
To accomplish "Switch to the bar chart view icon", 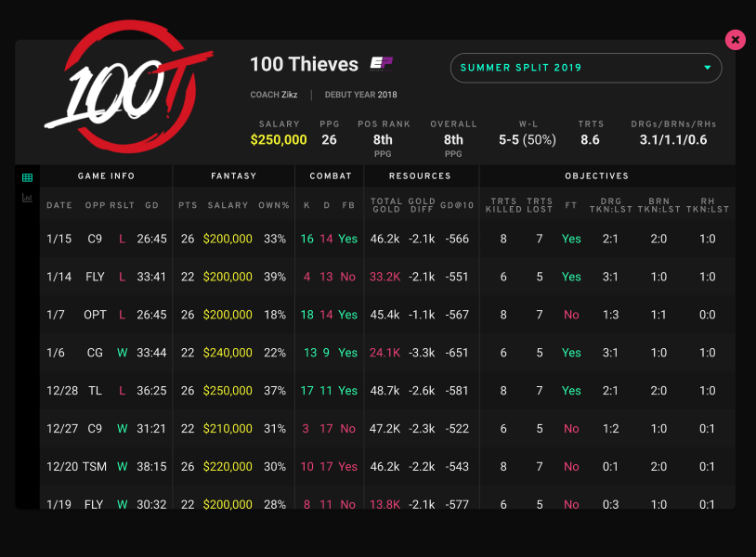I will point(28,198).
